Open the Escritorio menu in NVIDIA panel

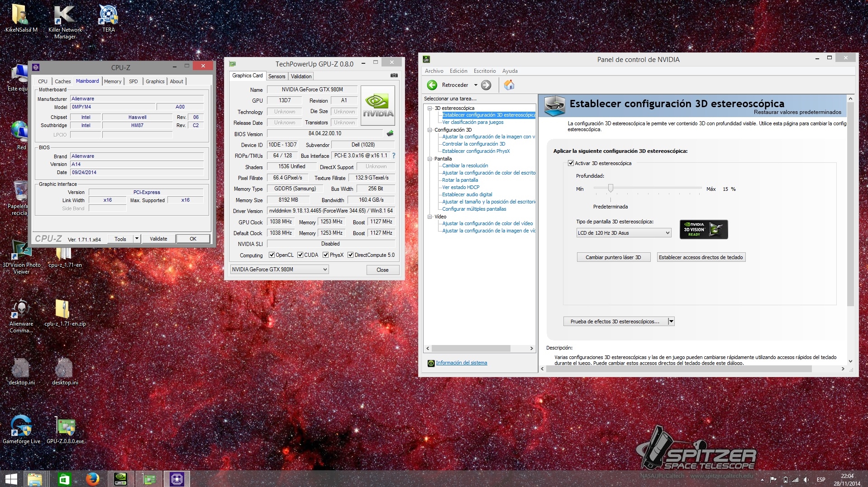[485, 71]
